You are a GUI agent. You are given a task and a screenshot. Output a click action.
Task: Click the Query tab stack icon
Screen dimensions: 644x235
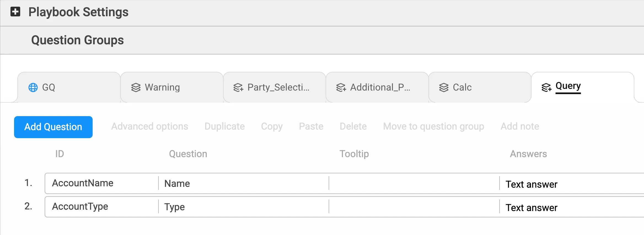pos(546,88)
